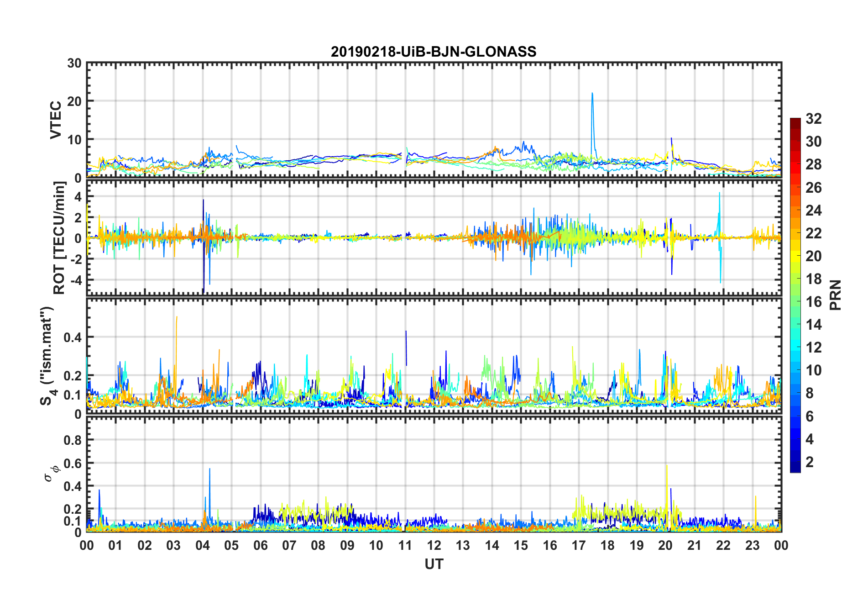Click the S4 ("ism.mat") axis label

[x=47, y=356]
